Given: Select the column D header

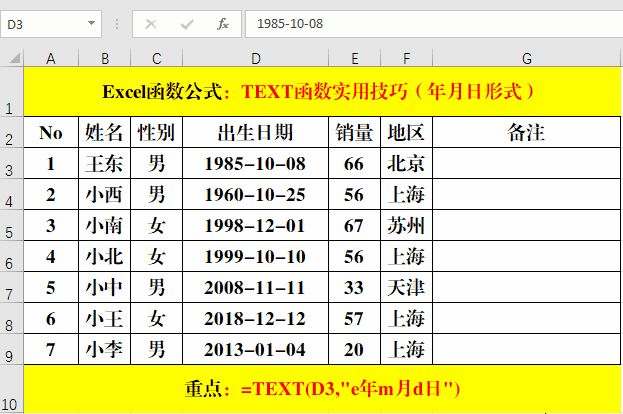Looking at the screenshot, I should click(x=256, y=58).
